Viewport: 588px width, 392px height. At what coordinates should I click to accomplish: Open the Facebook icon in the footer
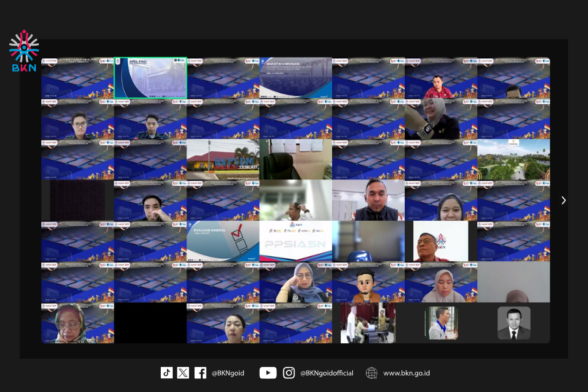[200, 373]
